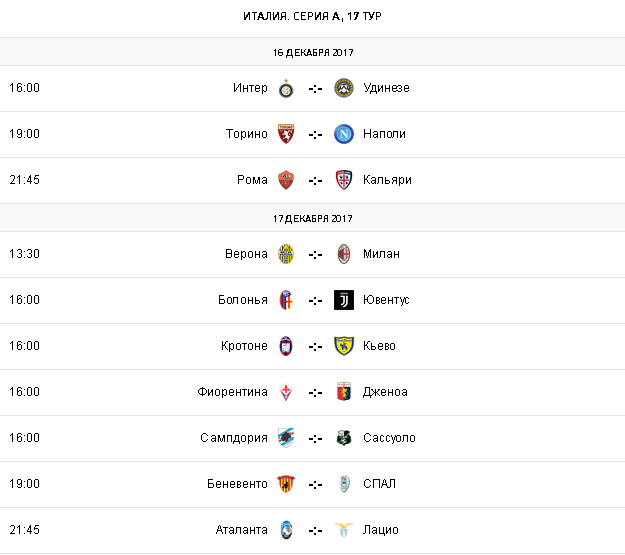Click the Roma club crest icon

tap(286, 180)
